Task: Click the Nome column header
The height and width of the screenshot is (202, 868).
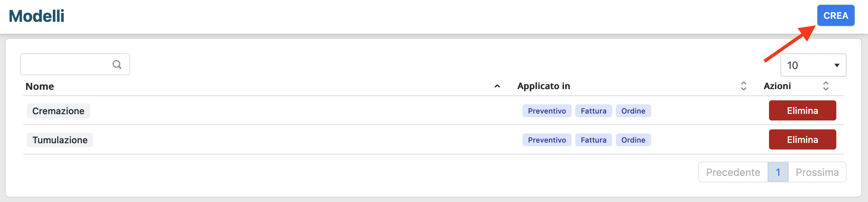Action: tap(40, 86)
